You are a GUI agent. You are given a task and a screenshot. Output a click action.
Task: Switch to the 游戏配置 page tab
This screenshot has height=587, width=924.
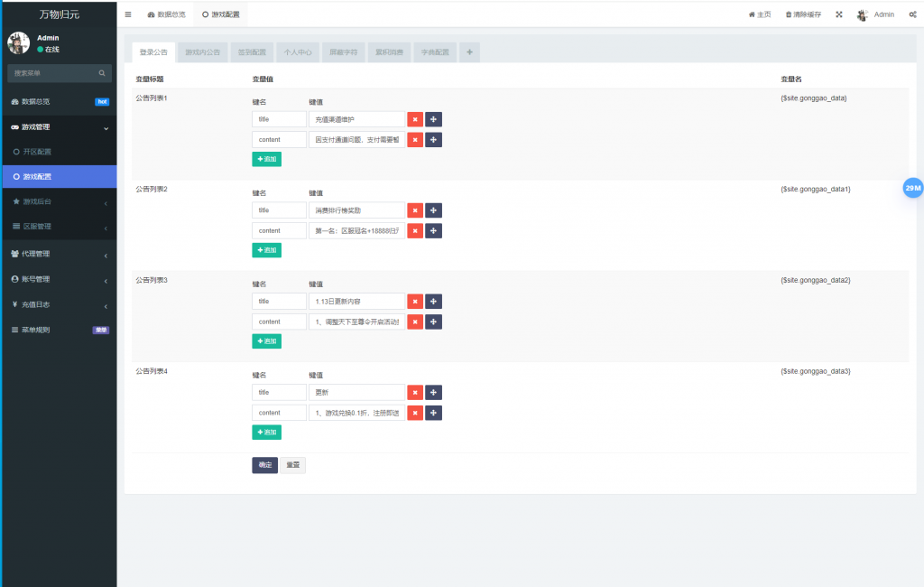click(221, 14)
